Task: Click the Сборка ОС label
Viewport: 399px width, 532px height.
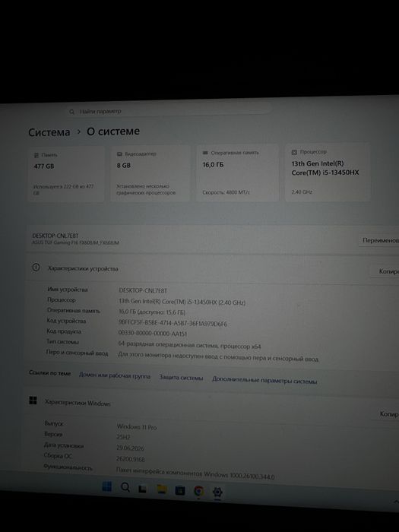Action: (58, 456)
